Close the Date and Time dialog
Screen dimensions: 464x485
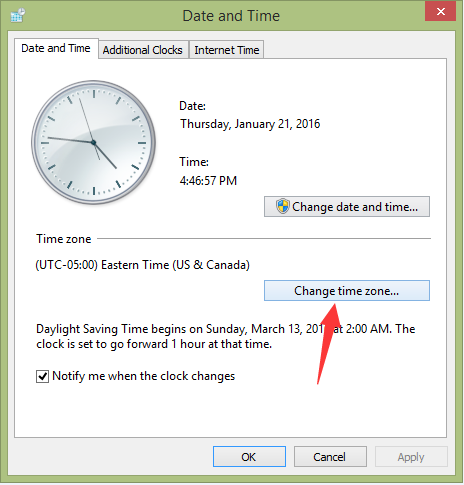click(440, 12)
